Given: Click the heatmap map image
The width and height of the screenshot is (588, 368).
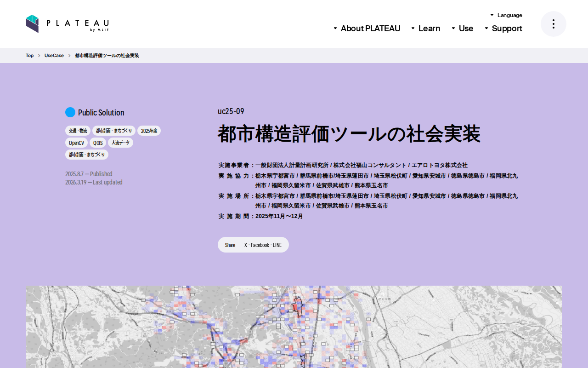Looking at the screenshot, I should click(x=294, y=327).
